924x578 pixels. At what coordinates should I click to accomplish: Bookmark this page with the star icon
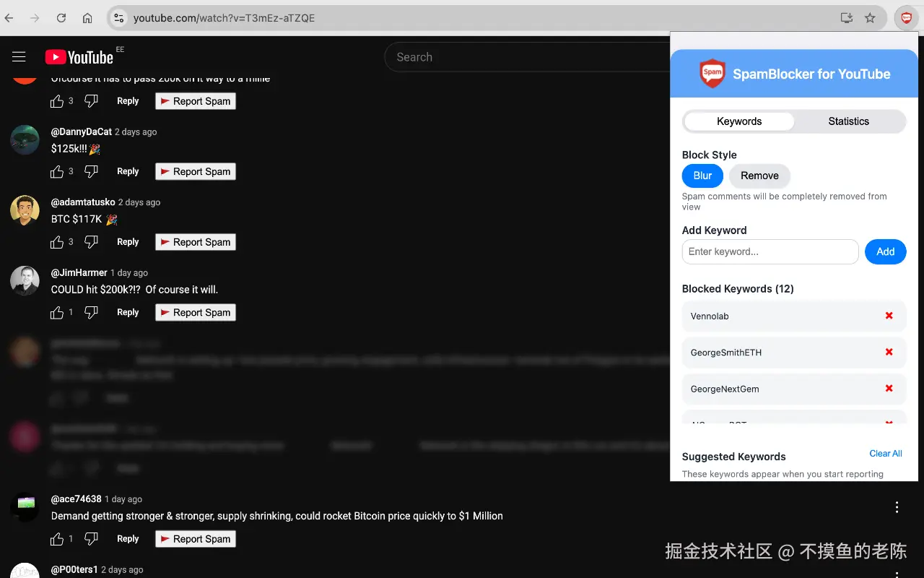pos(870,18)
